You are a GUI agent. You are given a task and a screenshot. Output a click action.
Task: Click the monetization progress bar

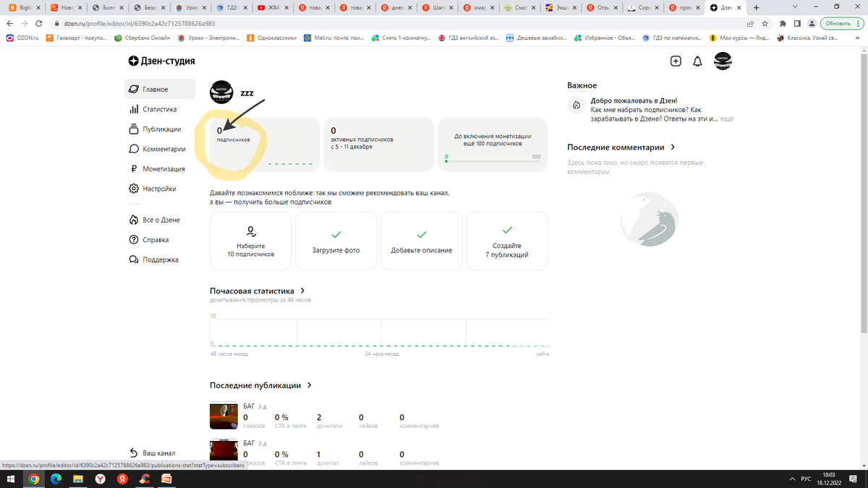click(493, 161)
